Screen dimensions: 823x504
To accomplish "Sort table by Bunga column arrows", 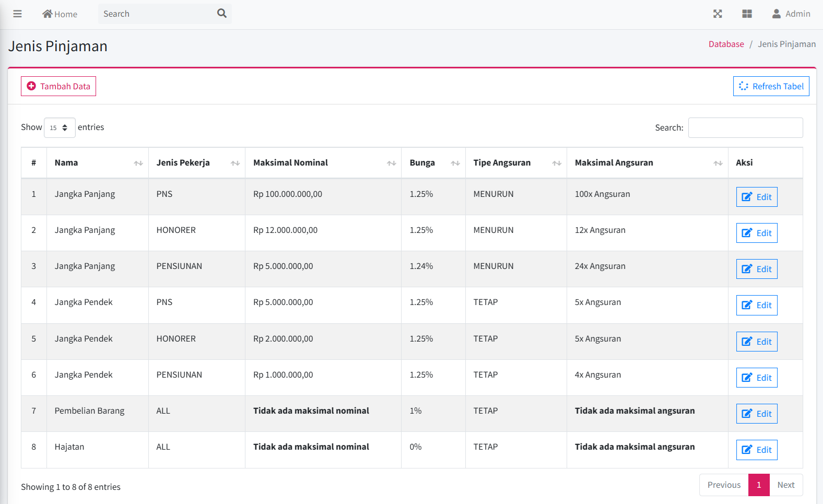I will 455,163.
